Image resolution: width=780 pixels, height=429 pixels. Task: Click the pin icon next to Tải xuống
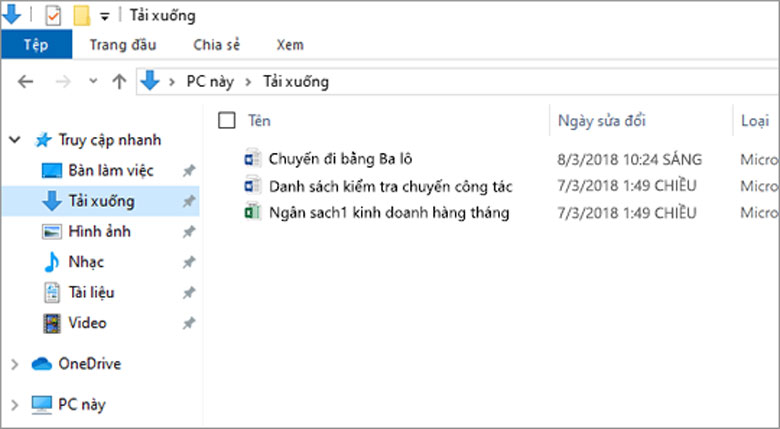pos(189,202)
